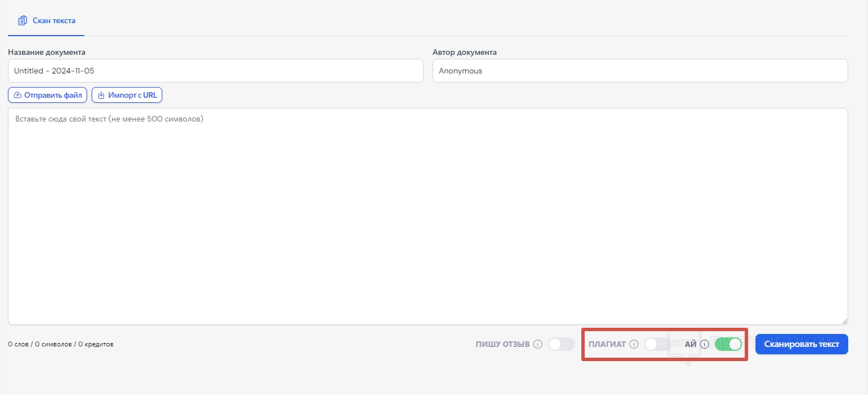868x395 pixels.
Task: Click the info icon next to ПИШУ ОТЗЫВ
Action: click(538, 344)
